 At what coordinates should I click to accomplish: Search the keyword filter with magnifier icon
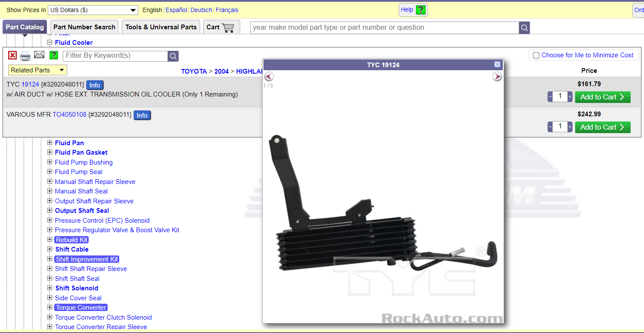point(173,56)
